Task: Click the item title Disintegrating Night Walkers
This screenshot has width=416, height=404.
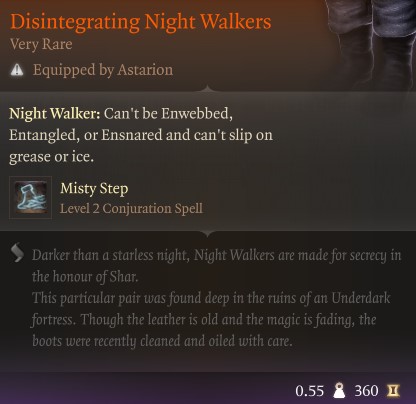Action: tap(141, 22)
